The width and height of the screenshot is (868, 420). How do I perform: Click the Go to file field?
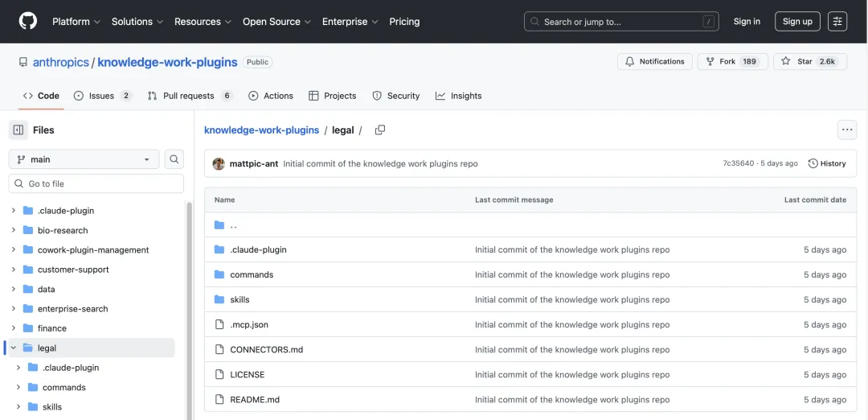(96, 183)
